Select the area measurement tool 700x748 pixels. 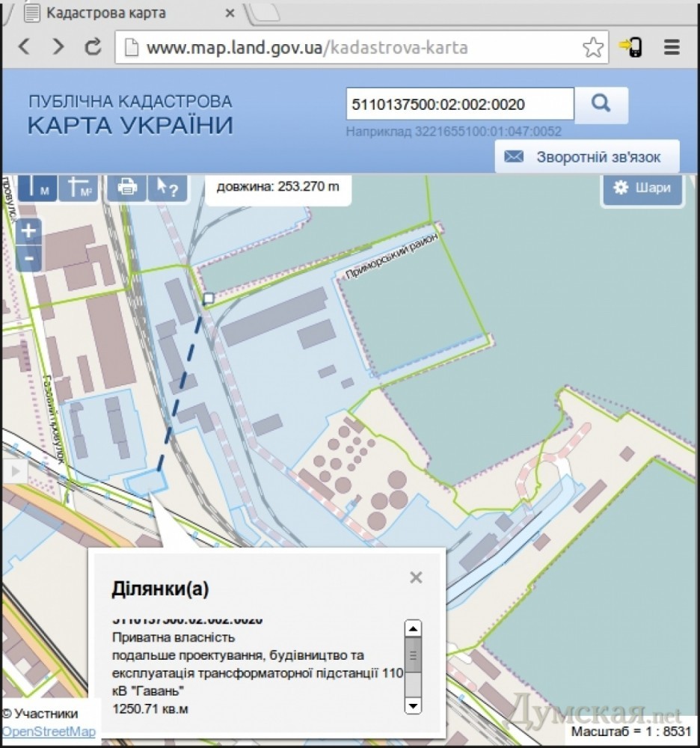pyautogui.click(x=79, y=188)
